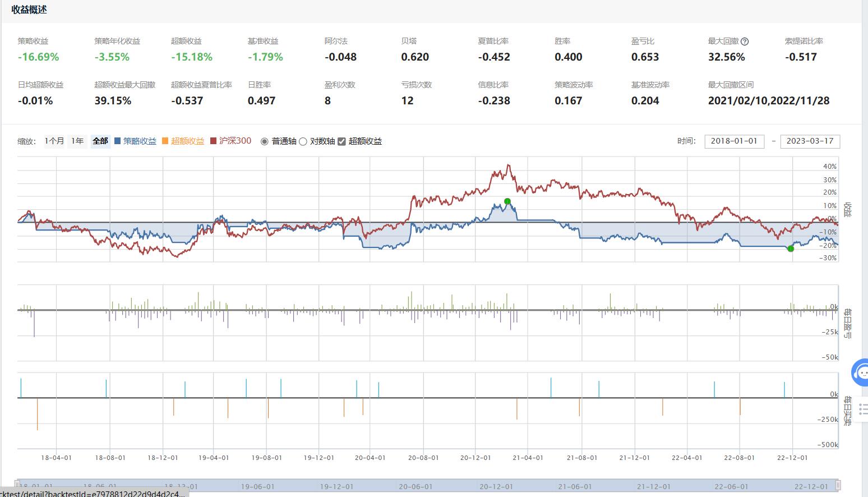Select the 对数轴 radio button
This screenshot has height=497, width=868.
coord(303,141)
